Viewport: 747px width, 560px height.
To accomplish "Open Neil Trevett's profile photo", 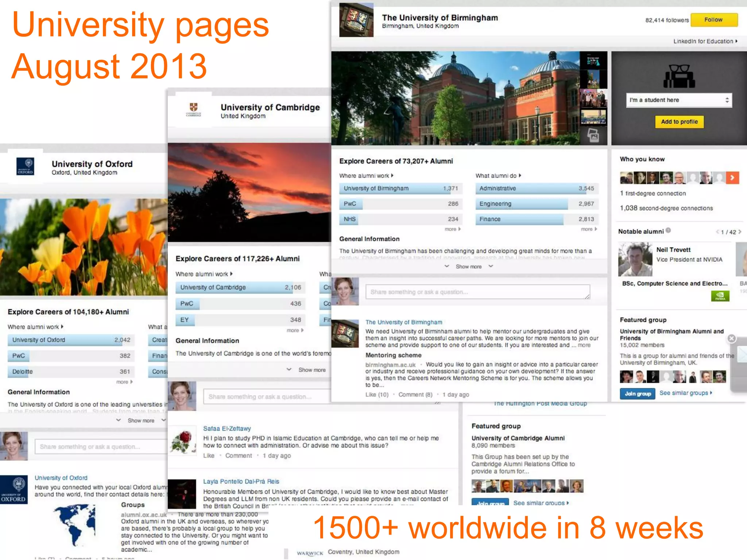I will pyautogui.click(x=635, y=259).
